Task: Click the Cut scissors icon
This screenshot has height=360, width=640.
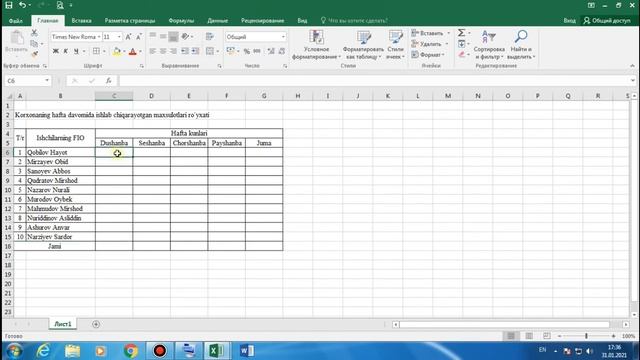Action: pos(34,33)
